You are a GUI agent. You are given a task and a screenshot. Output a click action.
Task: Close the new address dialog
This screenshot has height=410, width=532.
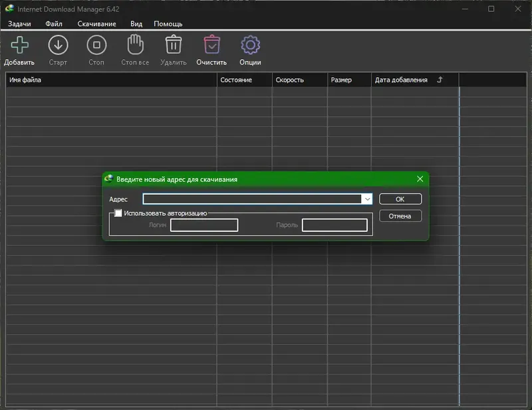tap(420, 179)
